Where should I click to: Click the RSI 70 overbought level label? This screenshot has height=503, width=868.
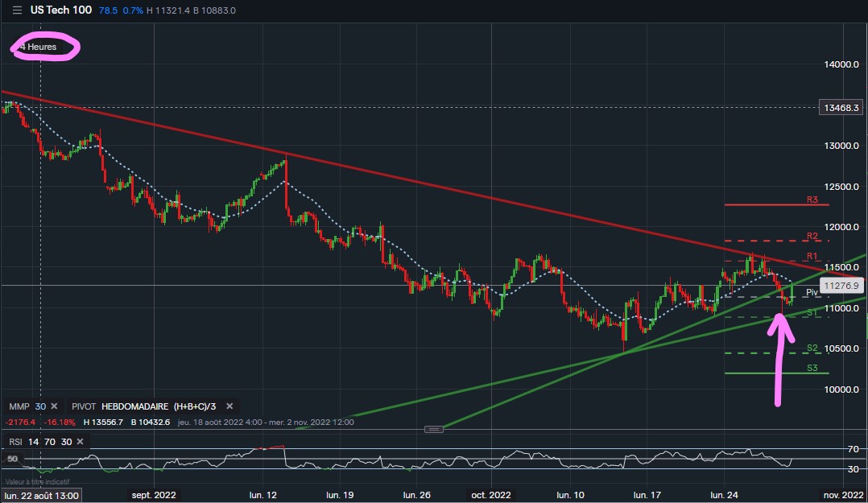tap(853, 449)
